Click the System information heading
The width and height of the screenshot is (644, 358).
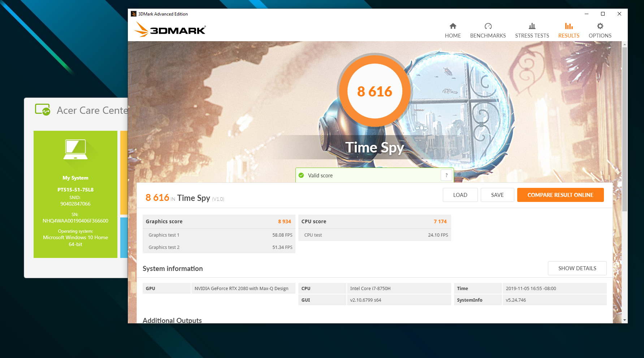[173, 268]
